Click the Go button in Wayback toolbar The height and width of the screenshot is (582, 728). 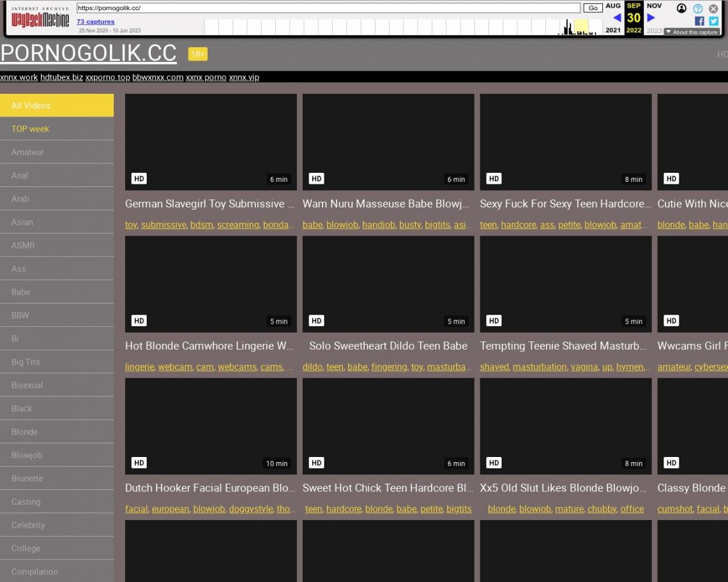(x=593, y=8)
